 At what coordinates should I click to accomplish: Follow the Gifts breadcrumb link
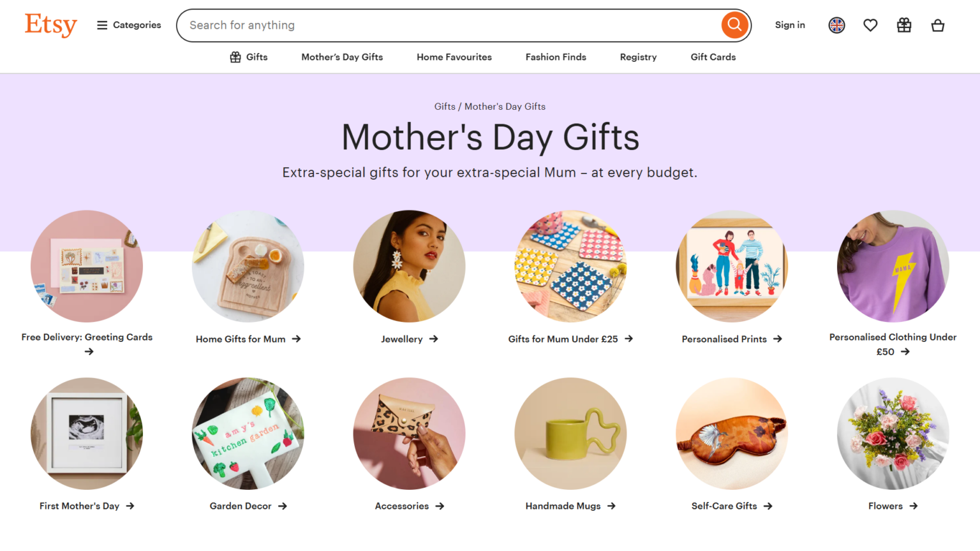[445, 107]
